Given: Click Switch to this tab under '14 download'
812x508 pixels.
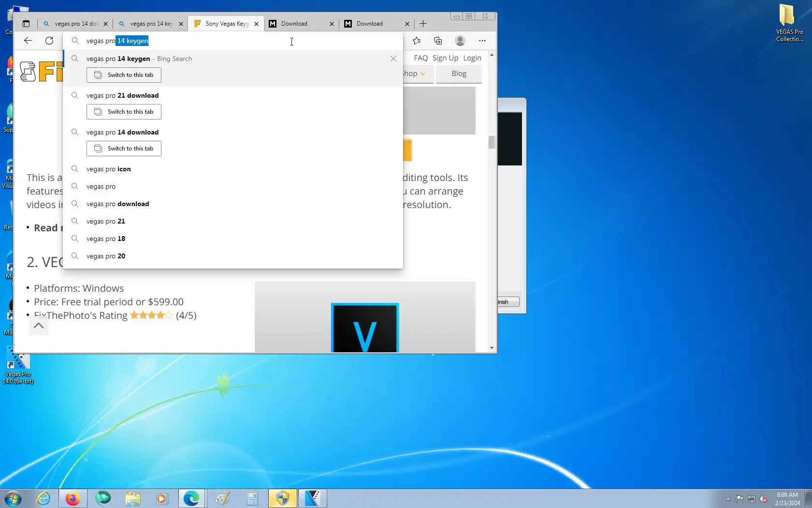Looking at the screenshot, I should (x=124, y=149).
